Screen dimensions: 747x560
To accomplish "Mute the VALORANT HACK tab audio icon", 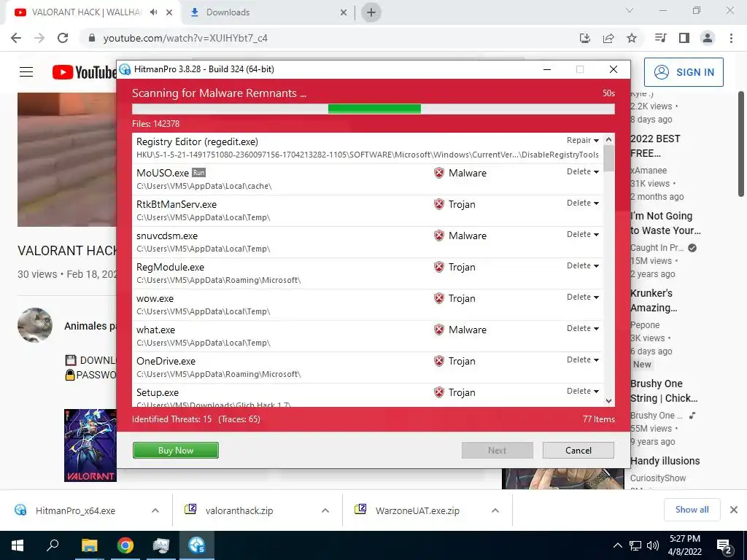I will click(153, 12).
